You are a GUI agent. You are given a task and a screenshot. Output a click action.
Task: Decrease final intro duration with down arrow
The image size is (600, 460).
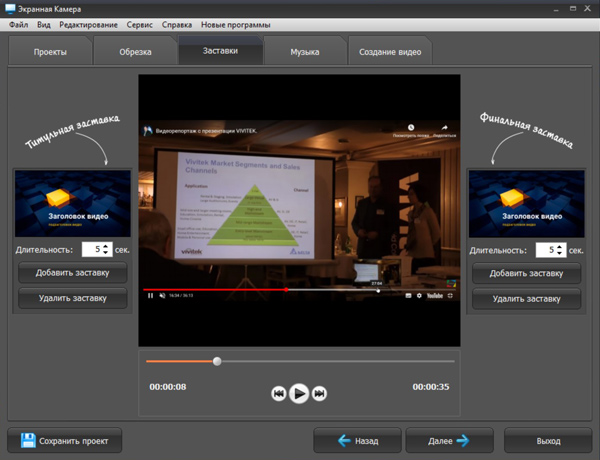coord(559,253)
